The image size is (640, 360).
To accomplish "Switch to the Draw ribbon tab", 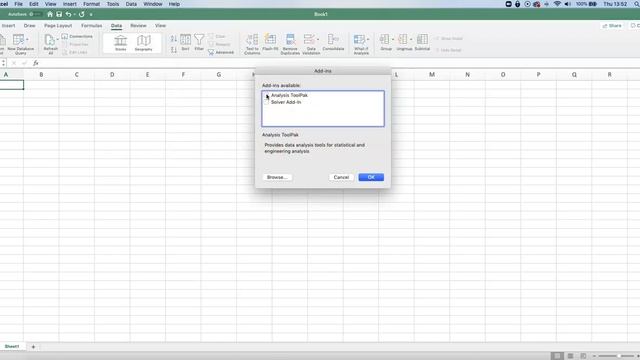I will tap(29, 26).
